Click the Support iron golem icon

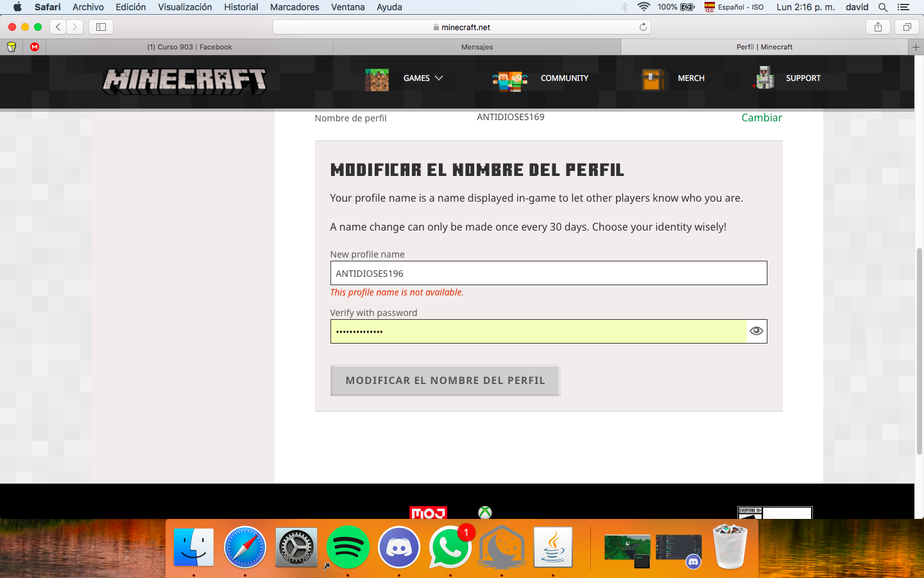pos(764,78)
